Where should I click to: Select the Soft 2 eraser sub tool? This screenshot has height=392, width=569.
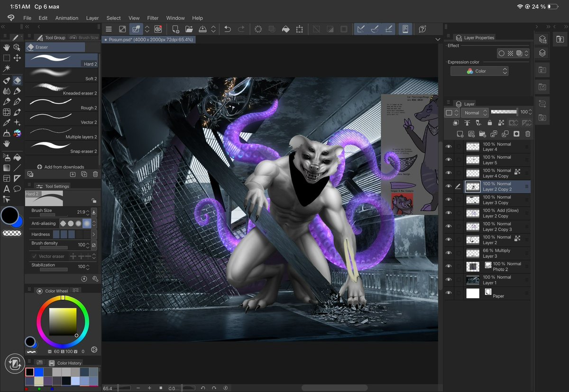click(x=62, y=74)
